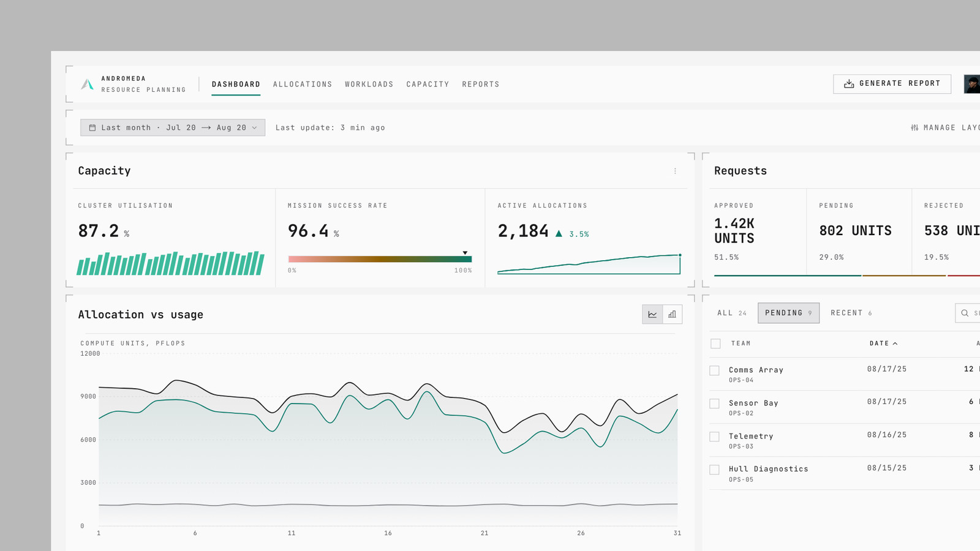Viewport: 980px width, 551px height.
Task: Click the search magnifier icon in Requests
Action: 965,313
